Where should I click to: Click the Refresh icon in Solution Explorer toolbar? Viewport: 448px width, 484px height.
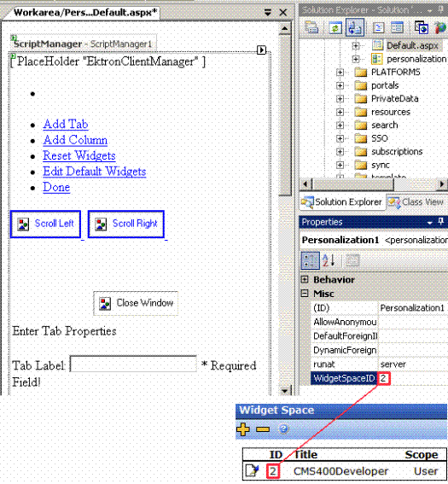(335, 28)
